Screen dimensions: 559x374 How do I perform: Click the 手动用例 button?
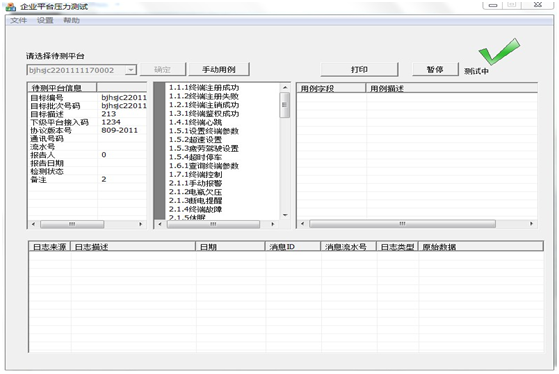[x=219, y=70]
